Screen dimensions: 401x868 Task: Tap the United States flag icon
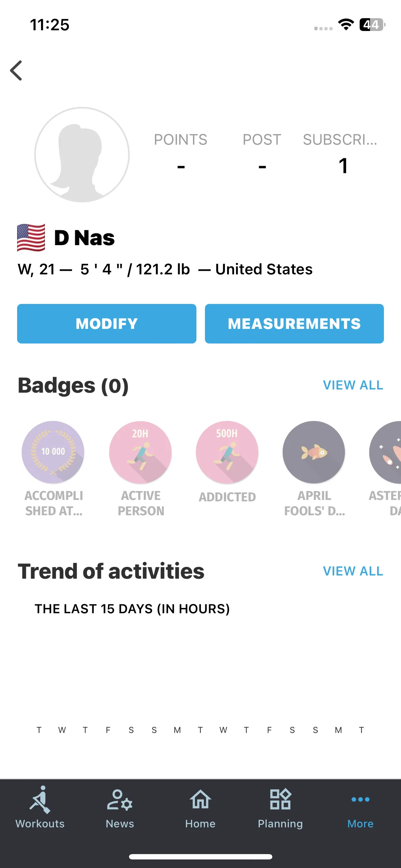tap(31, 238)
